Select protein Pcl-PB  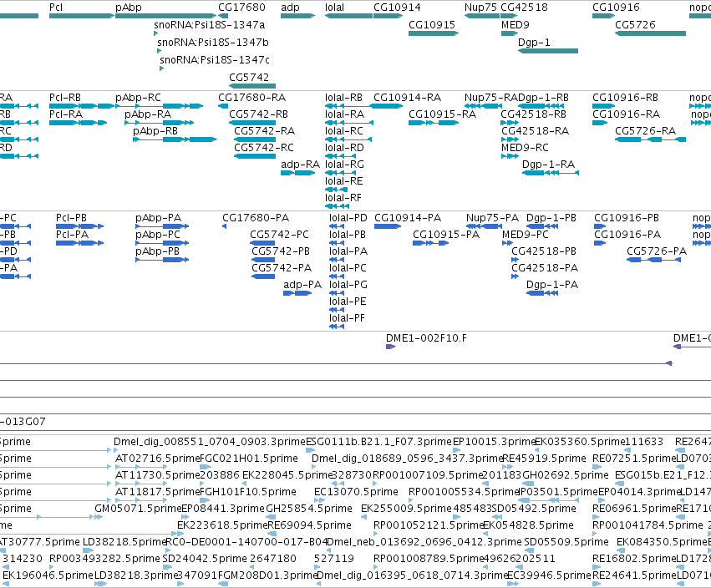79,226
